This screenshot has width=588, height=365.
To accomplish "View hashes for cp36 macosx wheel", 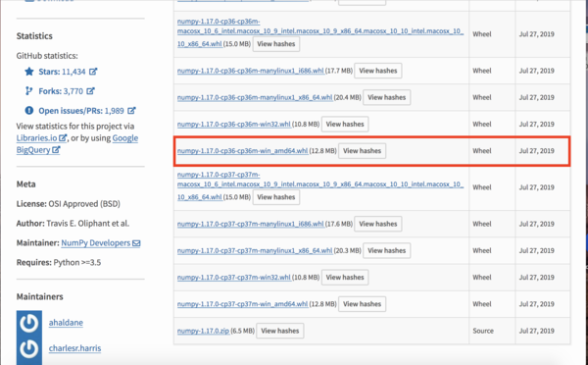I will coord(276,44).
